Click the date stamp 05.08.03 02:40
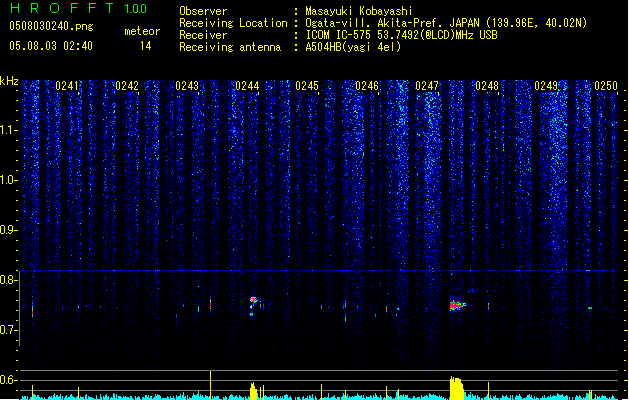Viewport: 629px width, 400px height. click(51, 46)
